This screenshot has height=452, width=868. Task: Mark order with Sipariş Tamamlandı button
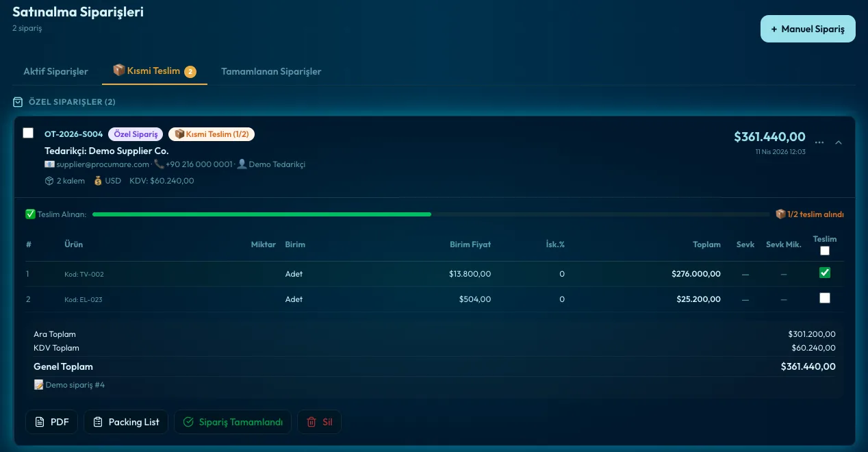pyautogui.click(x=233, y=422)
